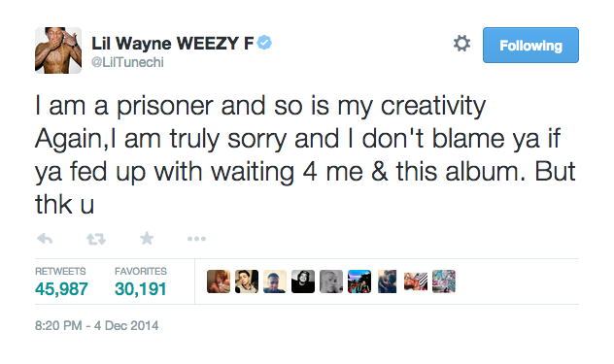
Task: Select the third user avatar with beige background
Action: (x=275, y=281)
